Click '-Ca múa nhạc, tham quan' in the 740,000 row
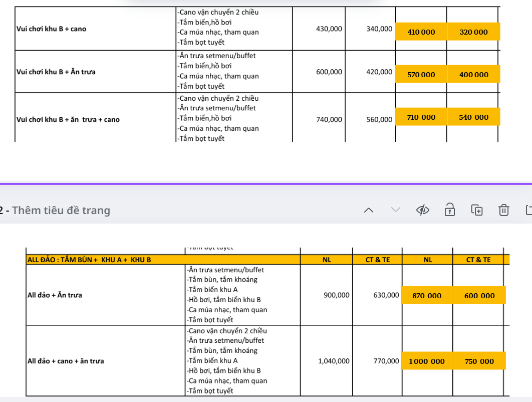 218,128
